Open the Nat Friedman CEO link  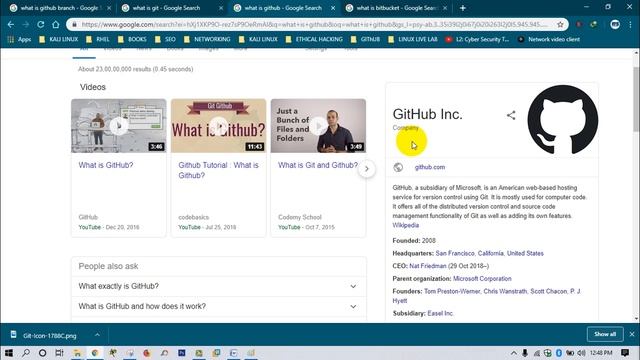point(428,266)
